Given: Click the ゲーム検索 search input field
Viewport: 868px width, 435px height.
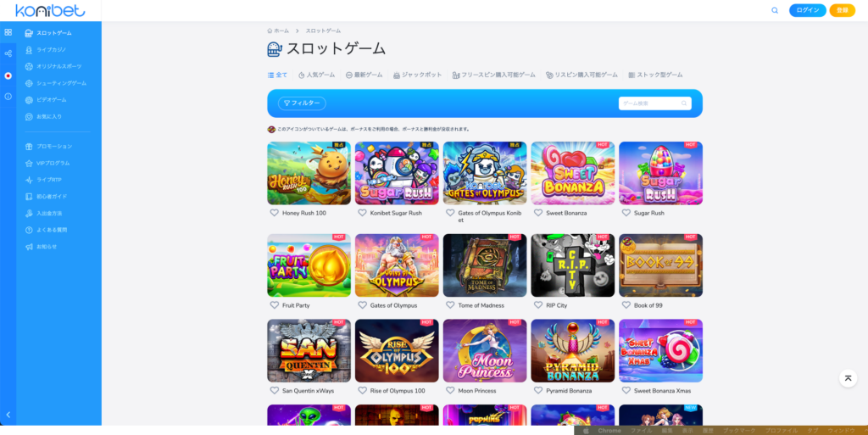Looking at the screenshot, I should tap(649, 103).
